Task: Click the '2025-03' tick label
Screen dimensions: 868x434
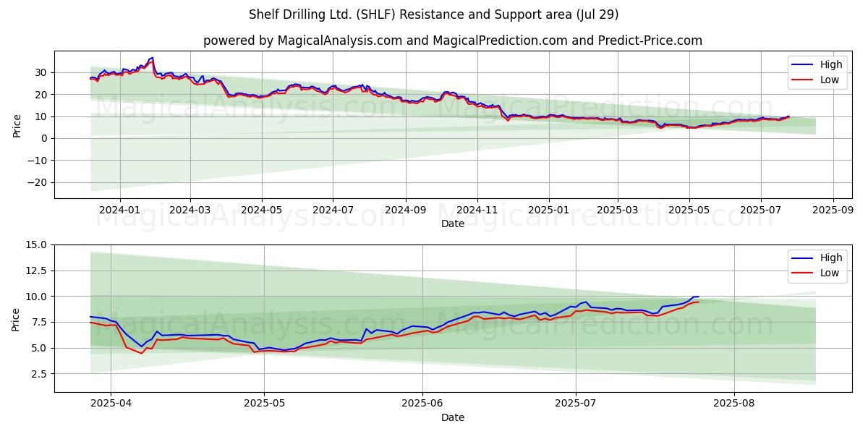Action: (618, 210)
